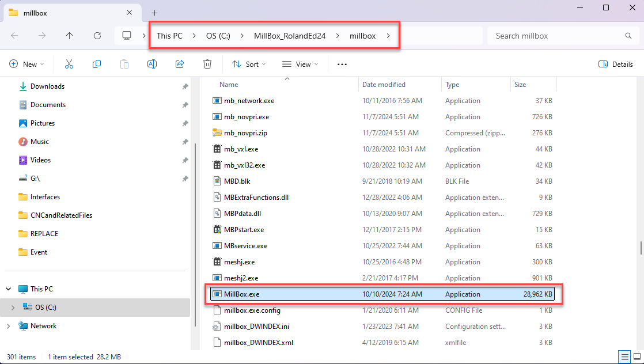Screen dimensions: 644x364
Task: Open the View dropdown menu
Action: click(300, 64)
